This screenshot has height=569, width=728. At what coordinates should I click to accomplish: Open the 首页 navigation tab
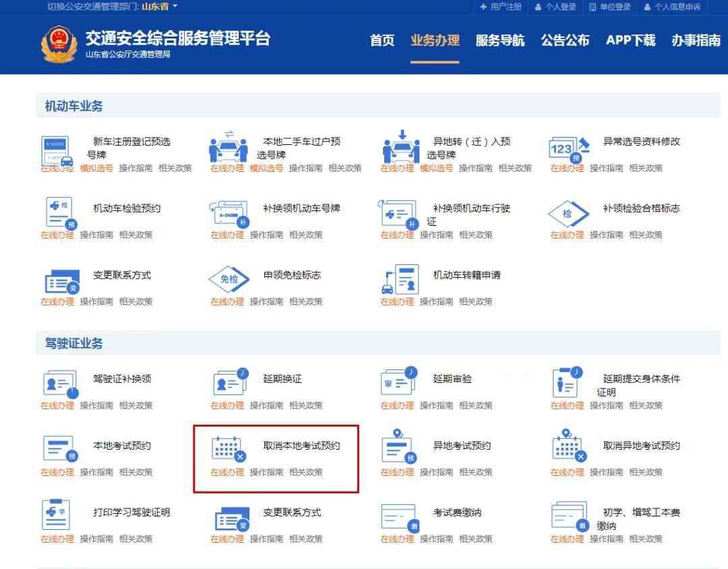click(x=382, y=40)
